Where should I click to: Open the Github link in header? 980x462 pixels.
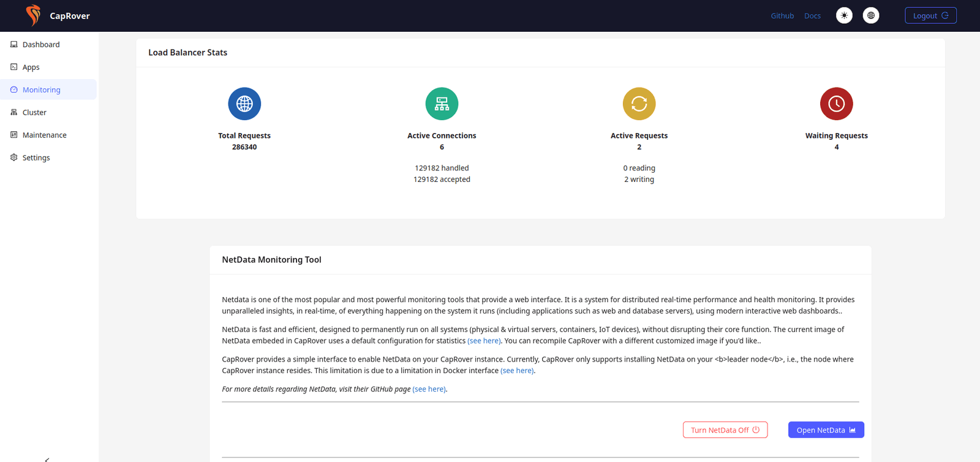(782, 16)
